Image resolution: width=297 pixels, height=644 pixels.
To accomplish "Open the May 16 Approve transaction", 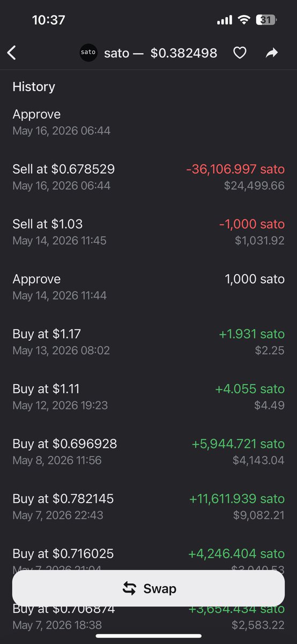I will pyautogui.click(x=148, y=122).
